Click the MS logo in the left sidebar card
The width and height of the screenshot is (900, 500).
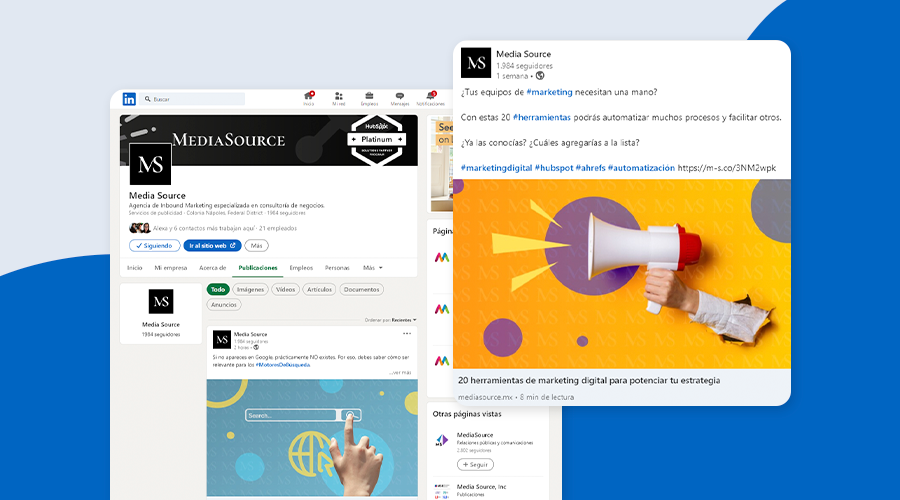coord(161,301)
